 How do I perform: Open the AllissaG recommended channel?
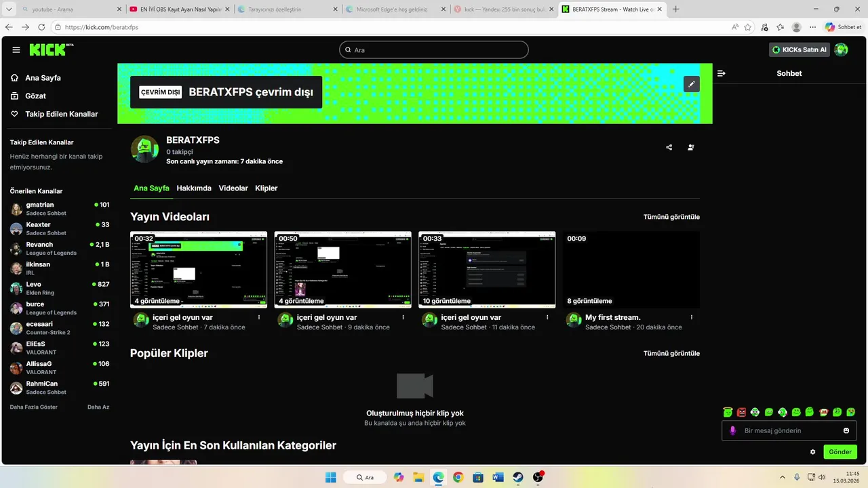click(x=60, y=368)
